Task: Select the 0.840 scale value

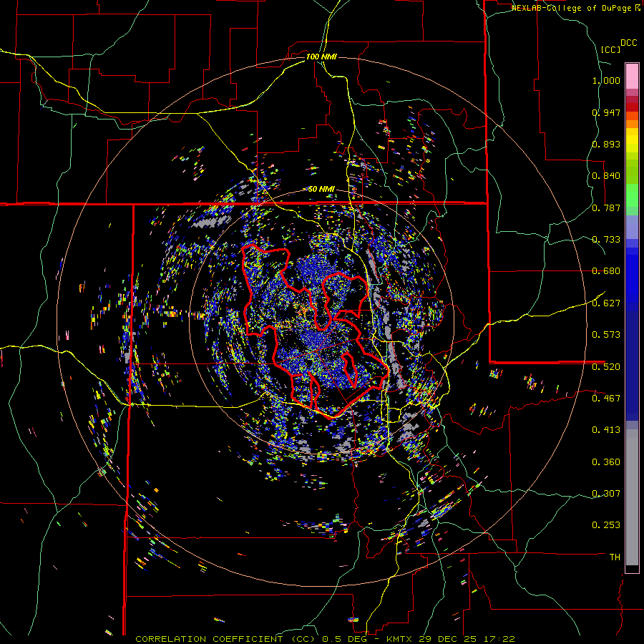Action: point(606,176)
